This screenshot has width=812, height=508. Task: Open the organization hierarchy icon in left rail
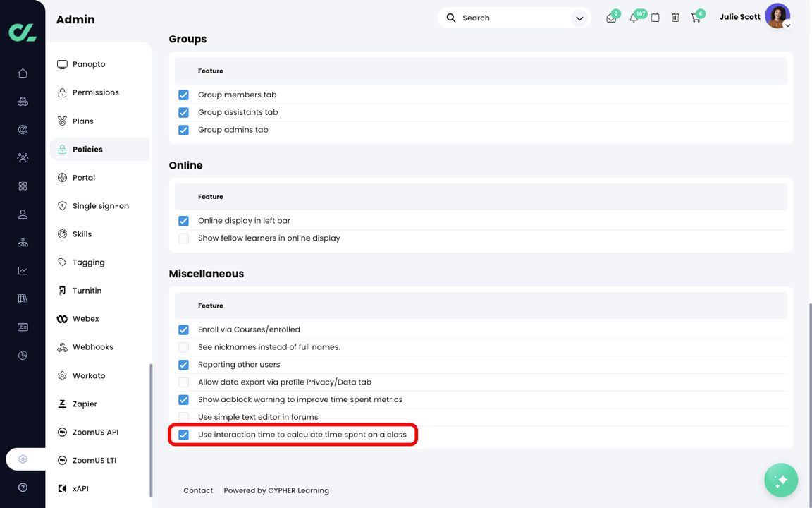[x=23, y=242]
